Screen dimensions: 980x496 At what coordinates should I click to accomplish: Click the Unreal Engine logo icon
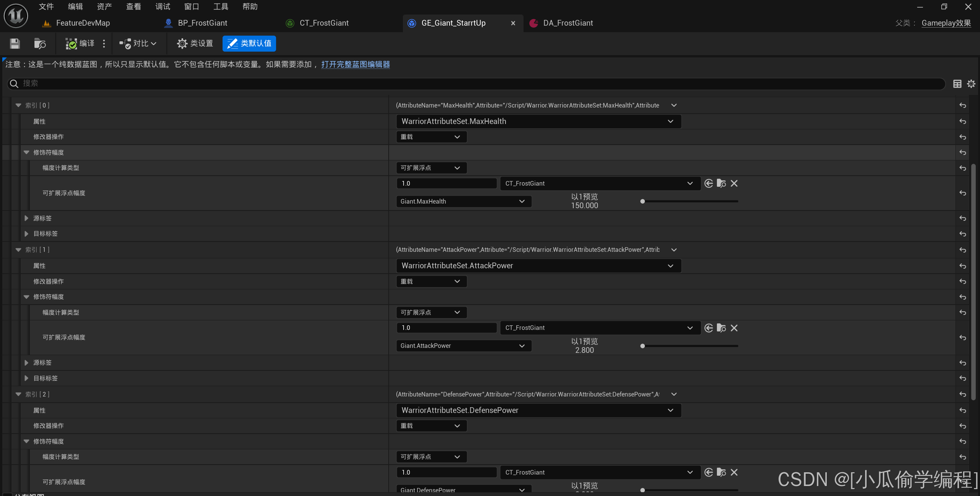(16, 16)
